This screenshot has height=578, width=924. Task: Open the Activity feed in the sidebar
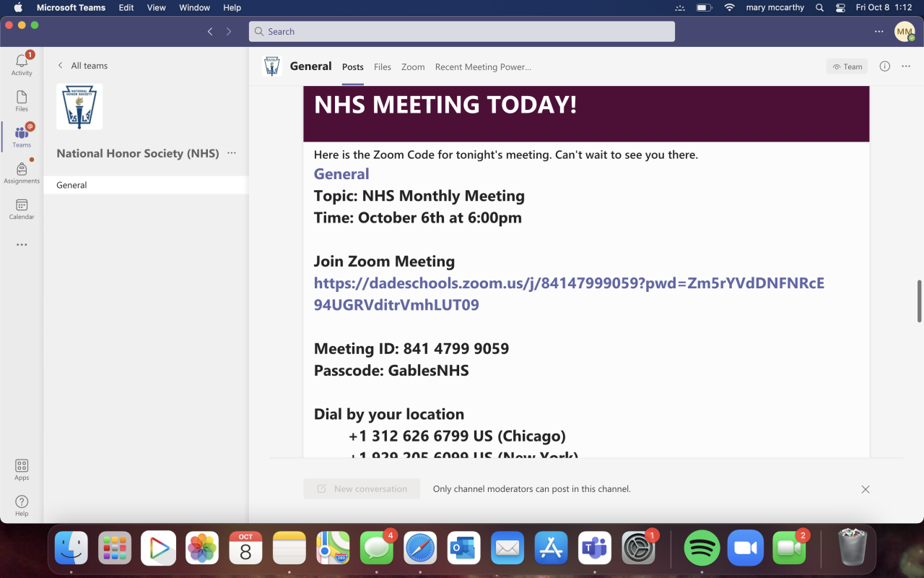click(x=22, y=64)
